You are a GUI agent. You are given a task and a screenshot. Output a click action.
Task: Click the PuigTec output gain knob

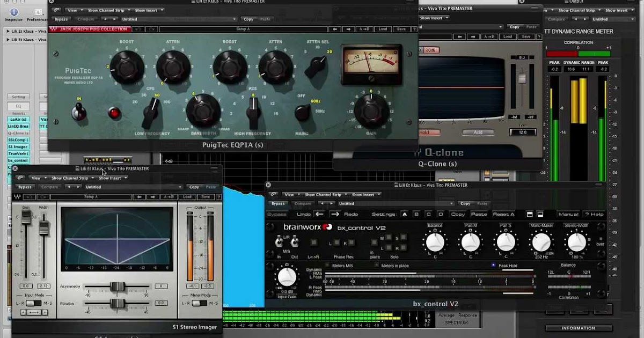[371, 111]
